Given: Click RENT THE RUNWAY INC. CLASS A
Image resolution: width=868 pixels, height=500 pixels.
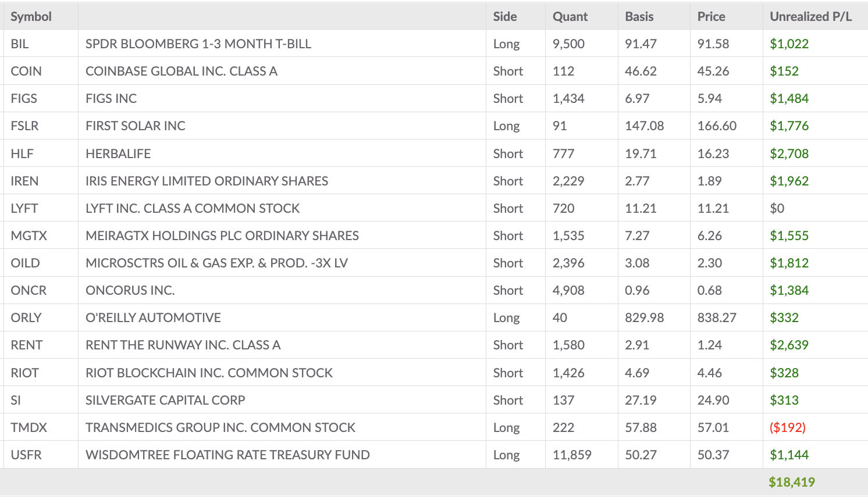Looking at the screenshot, I should point(183,345).
